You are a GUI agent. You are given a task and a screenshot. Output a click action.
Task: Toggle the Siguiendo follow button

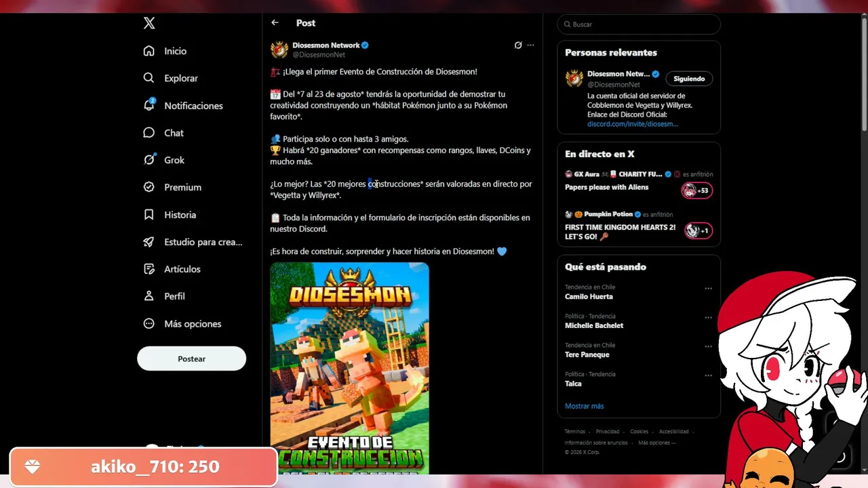(689, 79)
